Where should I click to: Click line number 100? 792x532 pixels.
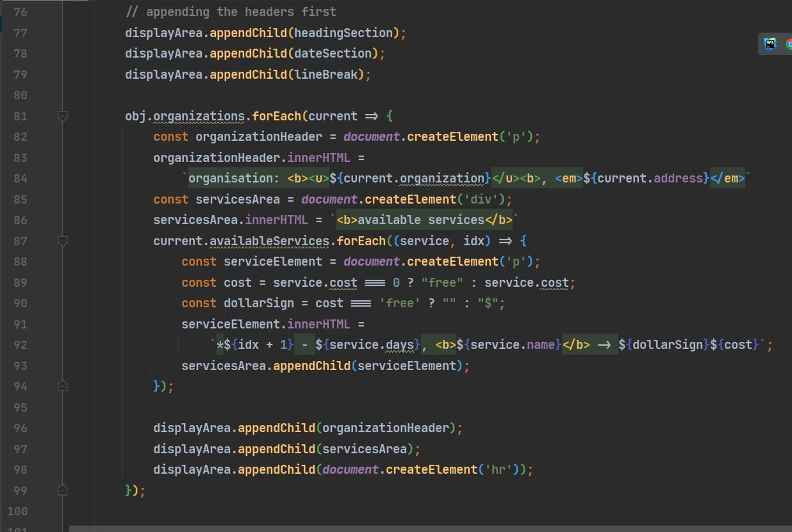click(20, 511)
